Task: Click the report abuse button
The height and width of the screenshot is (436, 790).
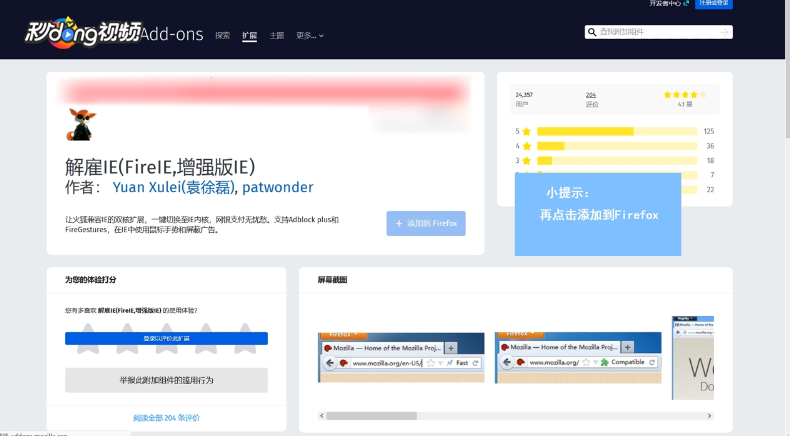Action: (166, 380)
